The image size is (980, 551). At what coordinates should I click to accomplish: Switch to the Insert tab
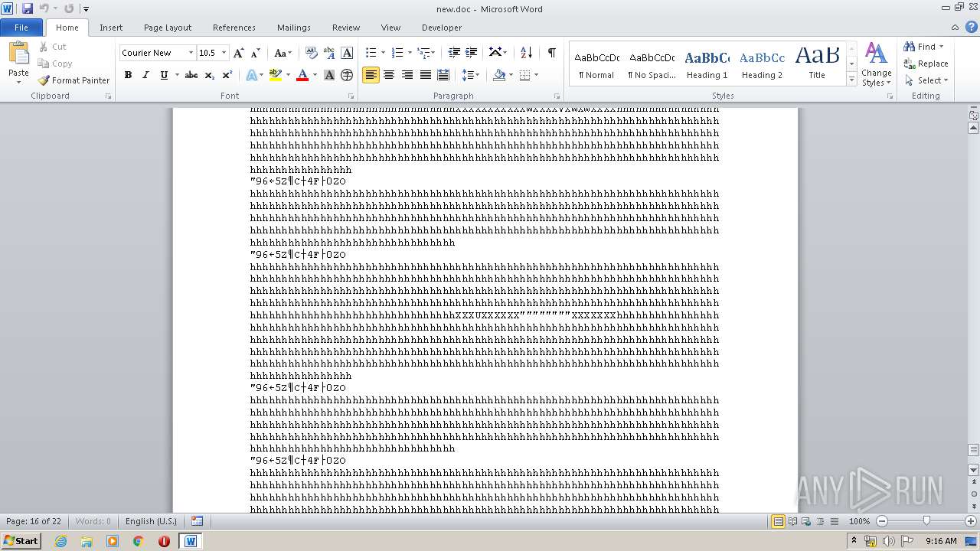point(111,28)
